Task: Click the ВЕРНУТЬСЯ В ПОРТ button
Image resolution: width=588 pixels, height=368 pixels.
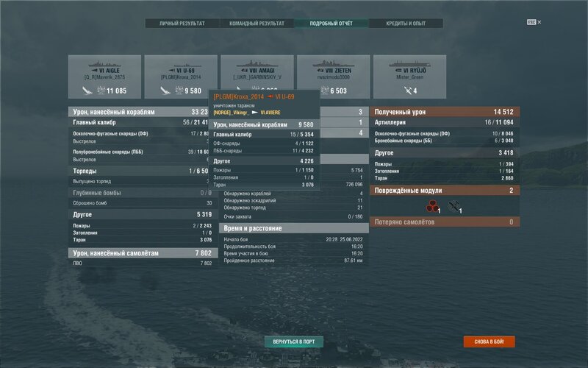Action: [293, 342]
